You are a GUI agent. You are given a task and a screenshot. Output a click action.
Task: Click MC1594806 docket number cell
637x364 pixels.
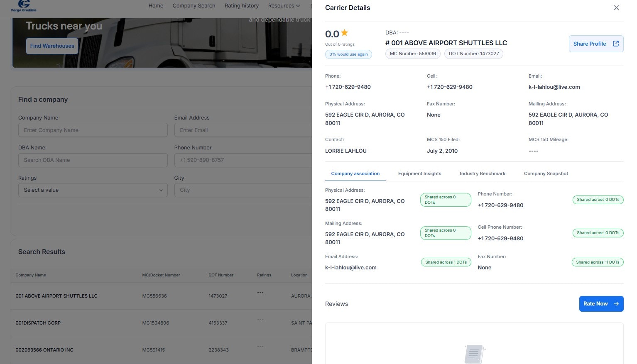(x=155, y=323)
